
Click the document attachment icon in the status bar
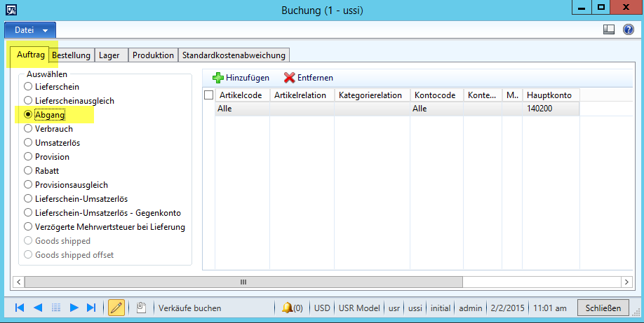click(141, 308)
